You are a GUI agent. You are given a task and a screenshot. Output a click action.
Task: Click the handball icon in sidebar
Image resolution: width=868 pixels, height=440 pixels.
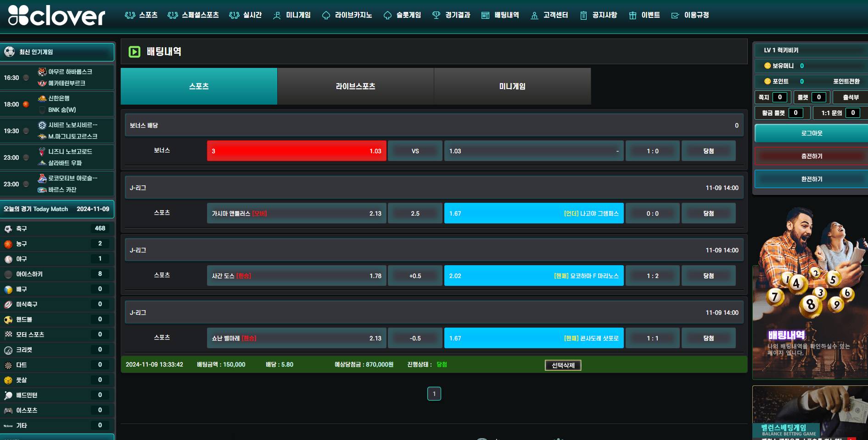8,320
